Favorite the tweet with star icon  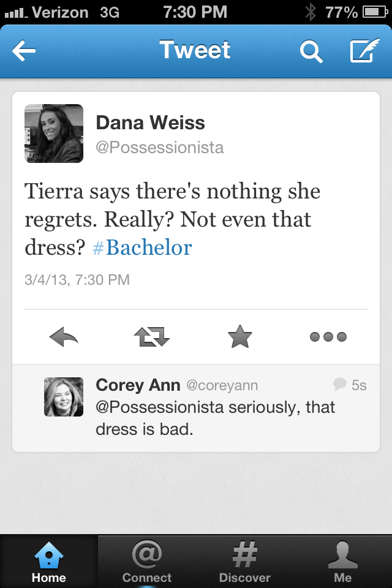pos(239,336)
